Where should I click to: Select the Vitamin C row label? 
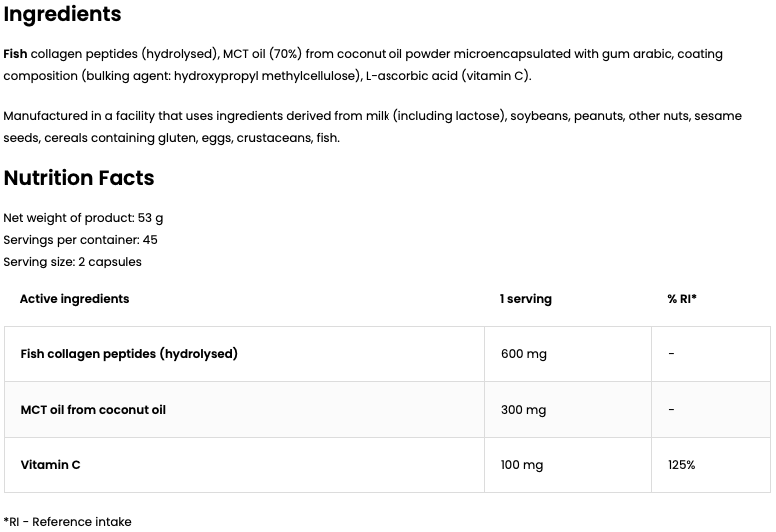tap(50, 465)
